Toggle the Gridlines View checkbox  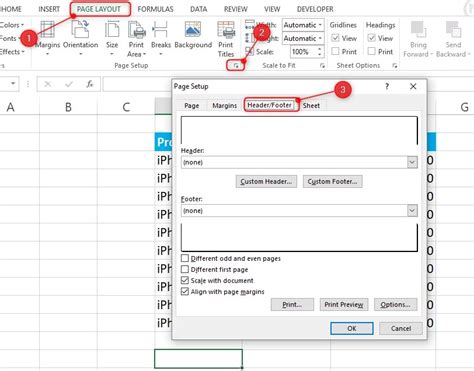point(335,38)
